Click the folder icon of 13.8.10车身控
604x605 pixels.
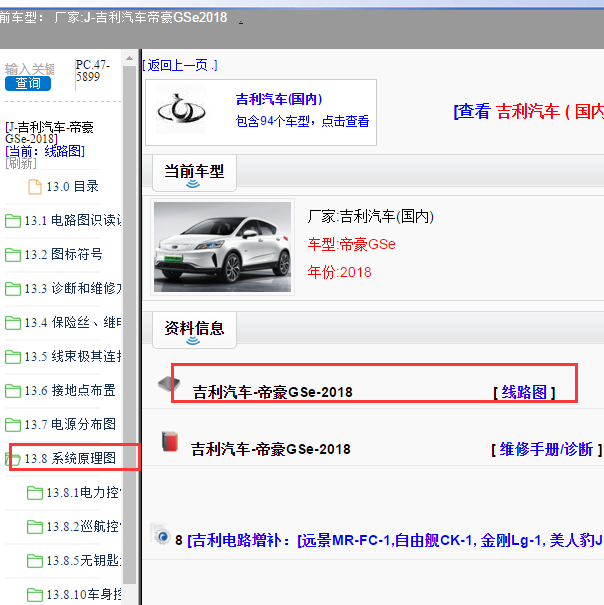pos(35,595)
